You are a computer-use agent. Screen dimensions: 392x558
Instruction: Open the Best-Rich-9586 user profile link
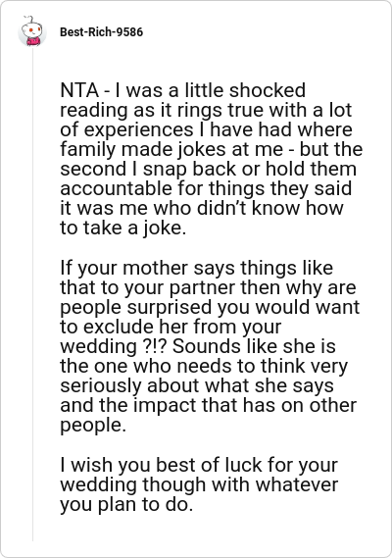coord(101,32)
